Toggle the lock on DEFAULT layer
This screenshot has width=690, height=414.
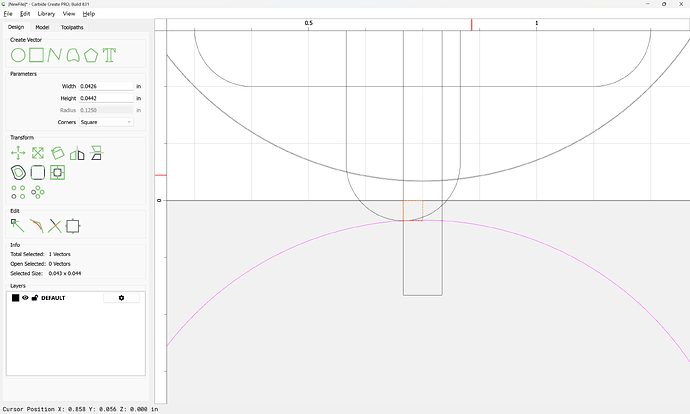coord(35,298)
